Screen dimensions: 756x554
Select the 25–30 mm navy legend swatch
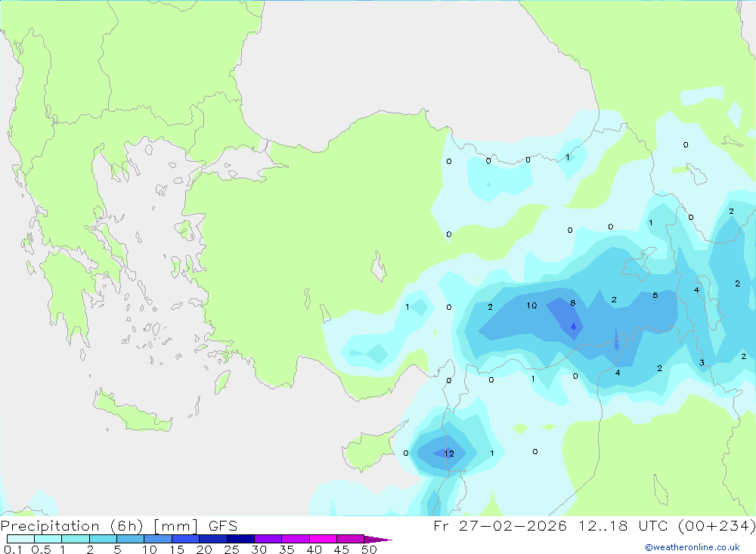click(x=240, y=539)
